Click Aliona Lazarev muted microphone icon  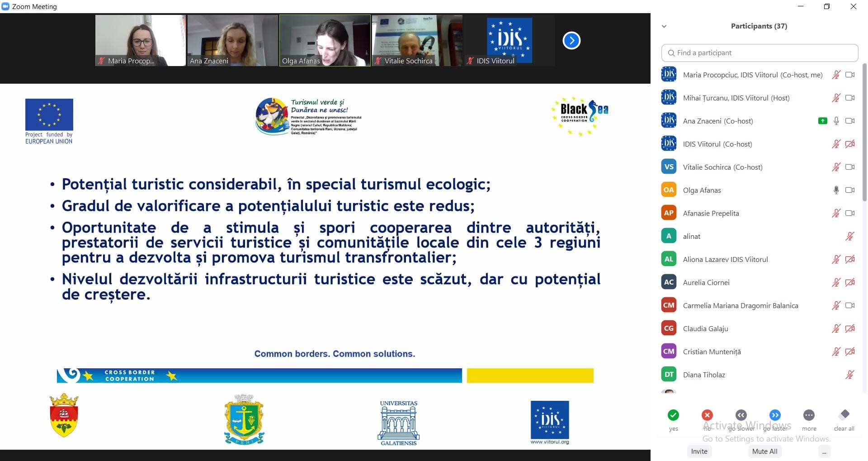(836, 260)
